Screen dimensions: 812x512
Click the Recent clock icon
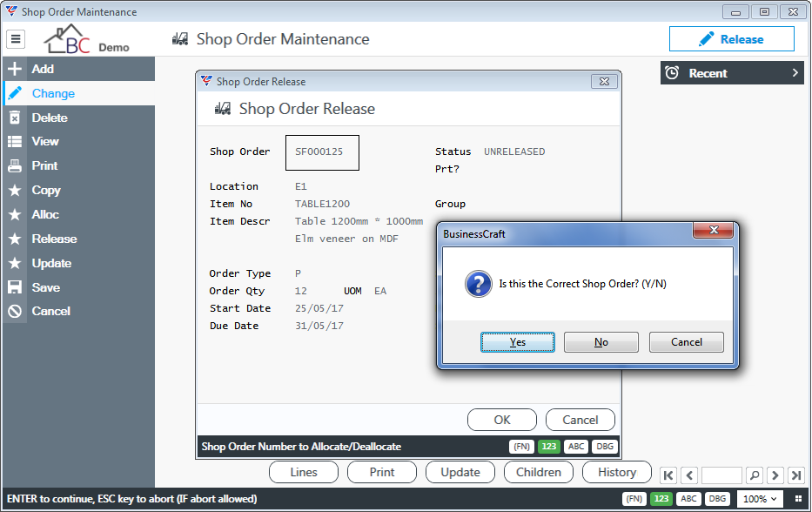coord(672,73)
